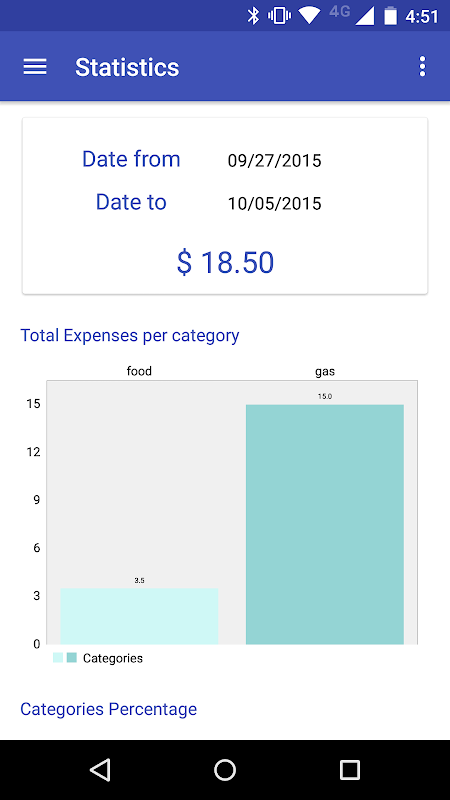The width and height of the screenshot is (450, 800).
Task: Tap the Date from label
Action: point(131,159)
